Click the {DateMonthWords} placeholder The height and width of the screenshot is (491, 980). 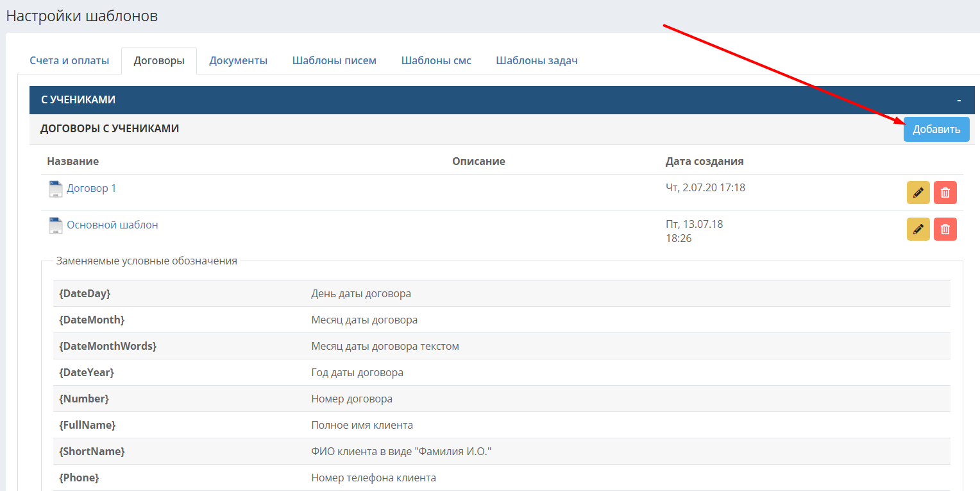coord(108,346)
